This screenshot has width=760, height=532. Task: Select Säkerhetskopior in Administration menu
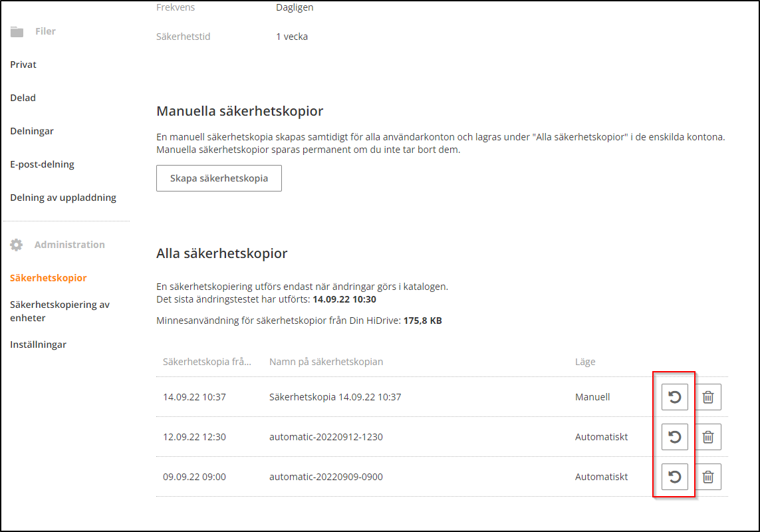(48, 278)
